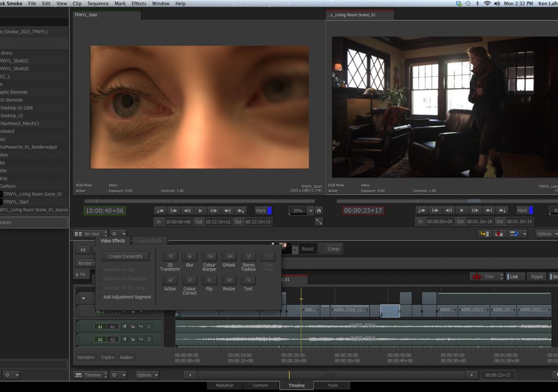Image resolution: width=558 pixels, height=392 pixels.
Task: Switch to the Tools tab
Action: [x=332, y=385]
